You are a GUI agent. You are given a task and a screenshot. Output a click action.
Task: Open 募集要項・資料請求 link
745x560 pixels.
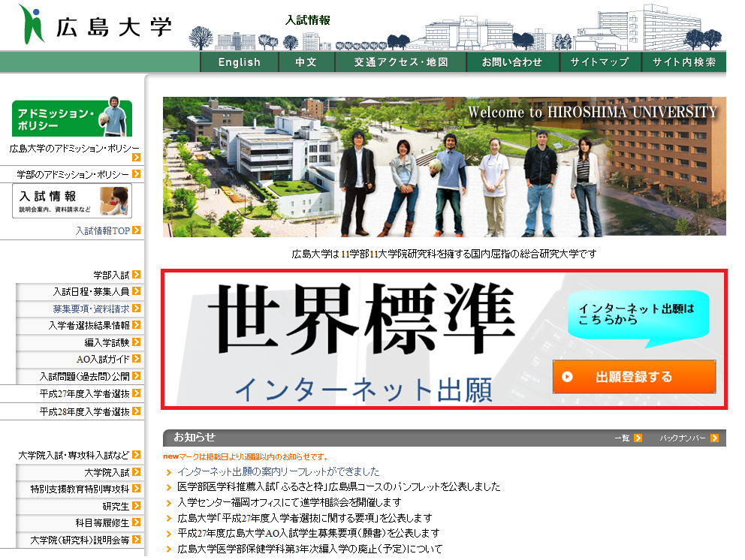[x=91, y=309]
